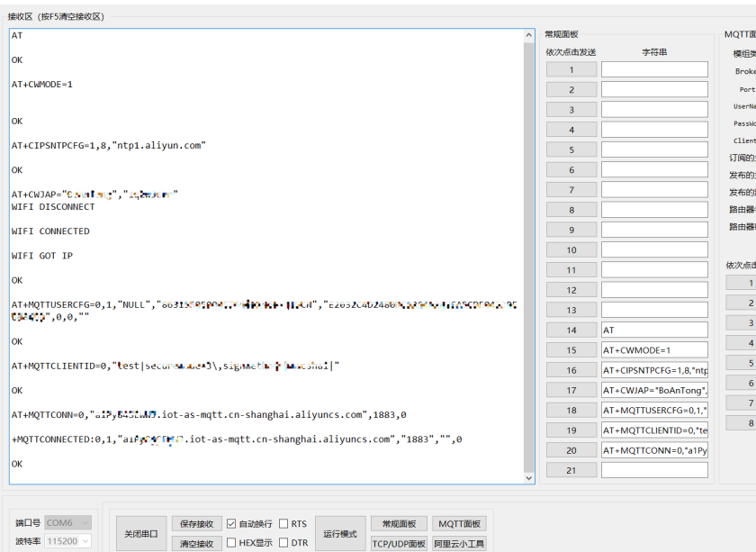Image resolution: width=756 pixels, height=552 pixels.
Task: Click send button 8 in 常规面板
Action: tap(571, 210)
